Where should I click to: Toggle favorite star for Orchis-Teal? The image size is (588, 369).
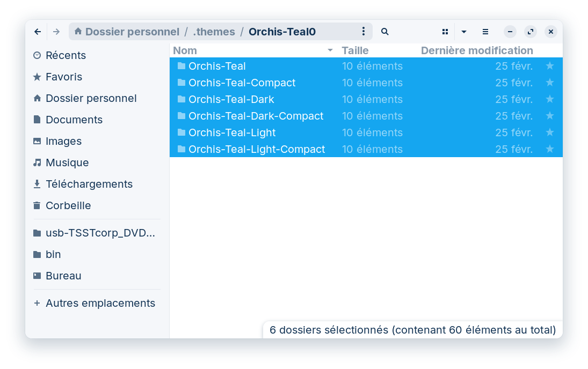point(549,66)
